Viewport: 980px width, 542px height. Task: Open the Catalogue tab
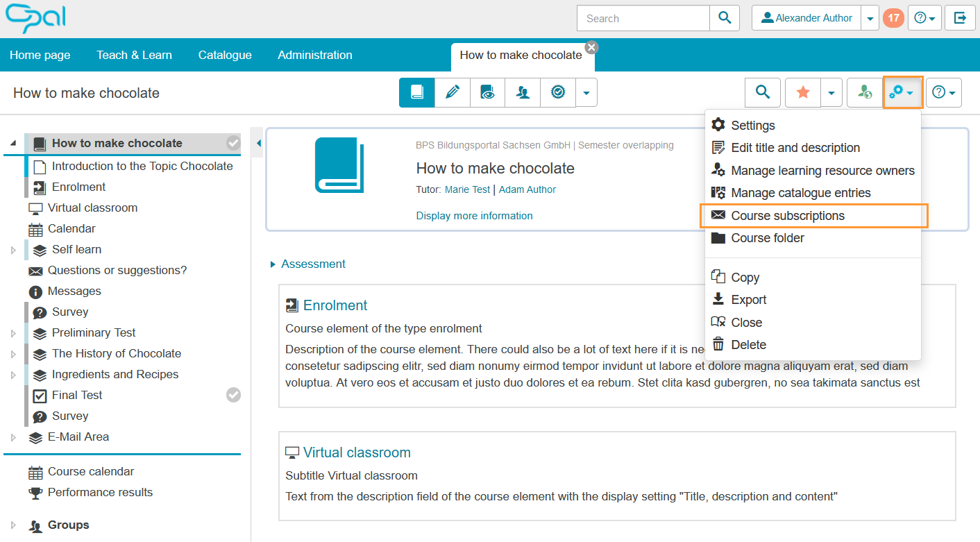(x=225, y=55)
